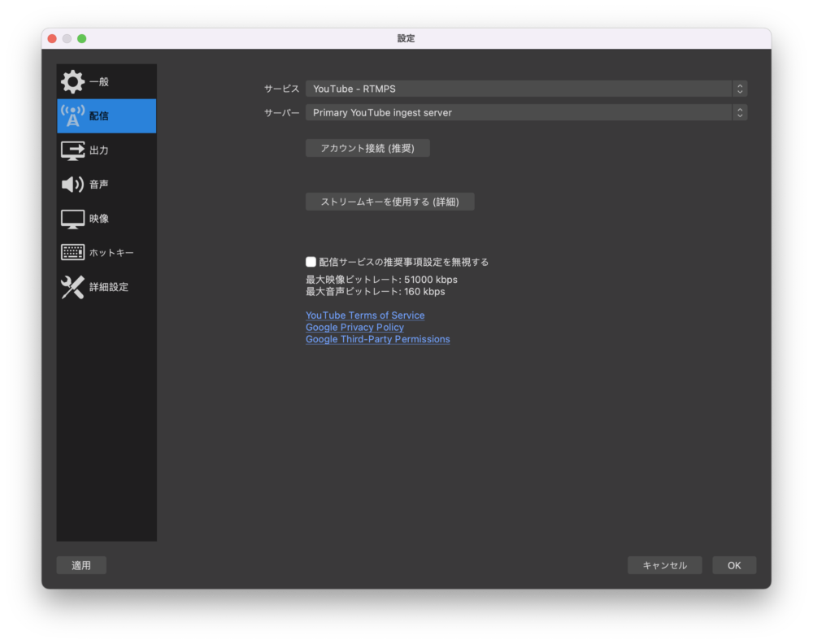Click ストリームキーを使用する (詳細) button
This screenshot has height=644, width=813.
pyautogui.click(x=390, y=202)
